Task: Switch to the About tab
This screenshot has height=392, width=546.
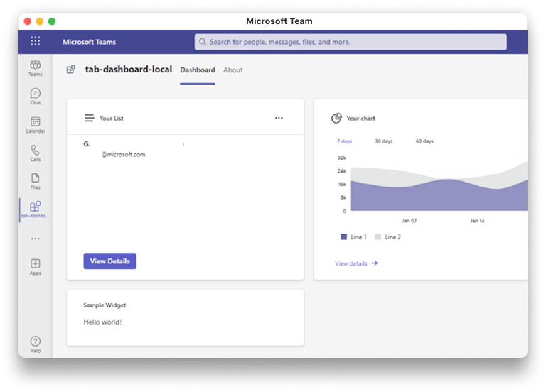Action: click(x=233, y=70)
